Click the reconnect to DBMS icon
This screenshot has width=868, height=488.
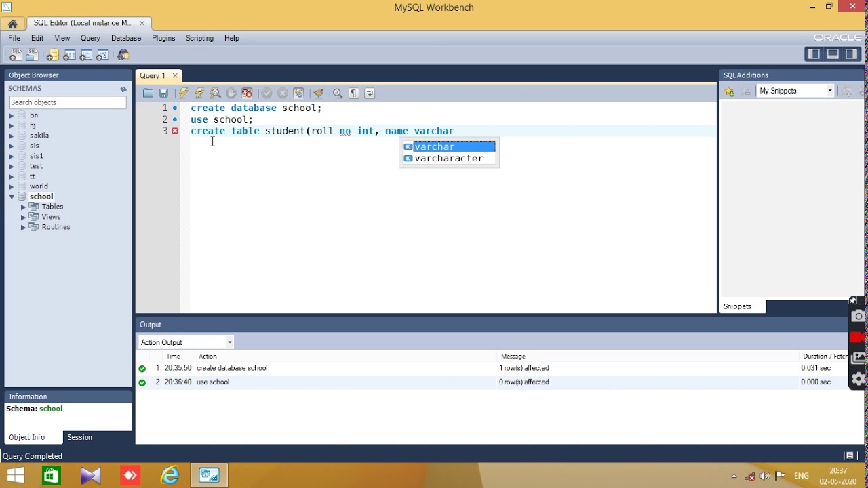(123, 55)
